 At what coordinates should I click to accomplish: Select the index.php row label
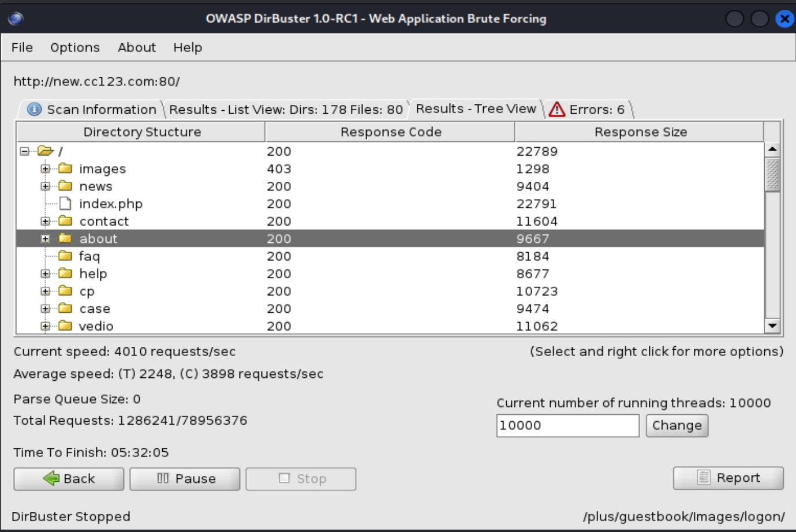(x=111, y=204)
